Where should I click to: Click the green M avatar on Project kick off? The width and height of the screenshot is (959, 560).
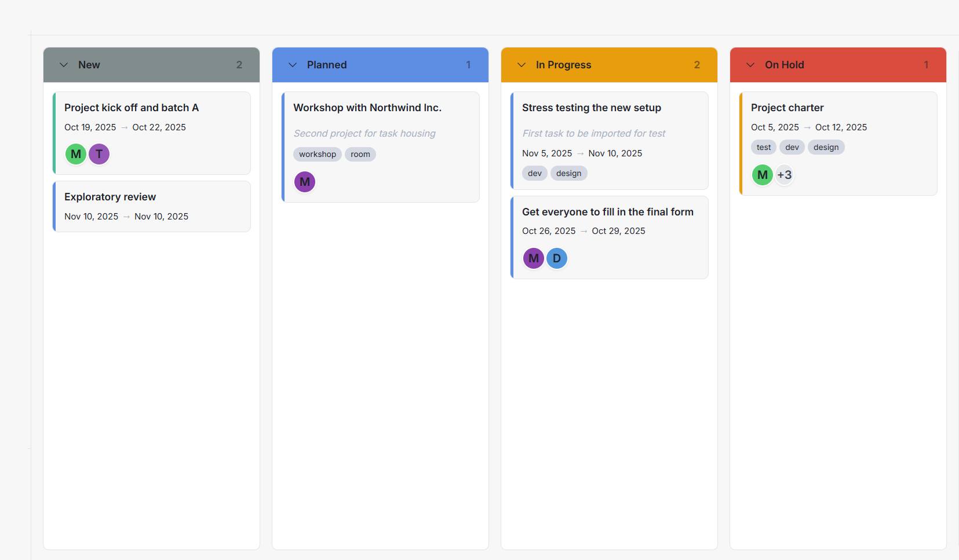[x=75, y=154]
